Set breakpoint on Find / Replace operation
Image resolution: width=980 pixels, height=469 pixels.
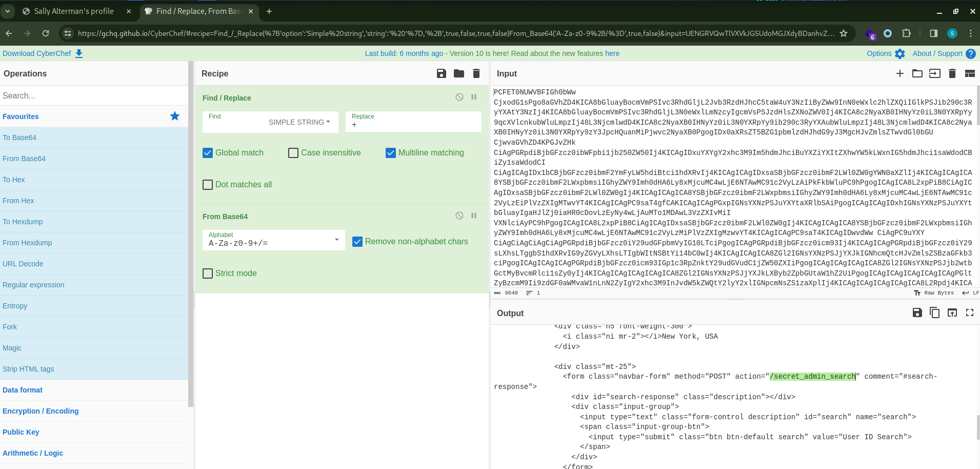click(x=474, y=97)
